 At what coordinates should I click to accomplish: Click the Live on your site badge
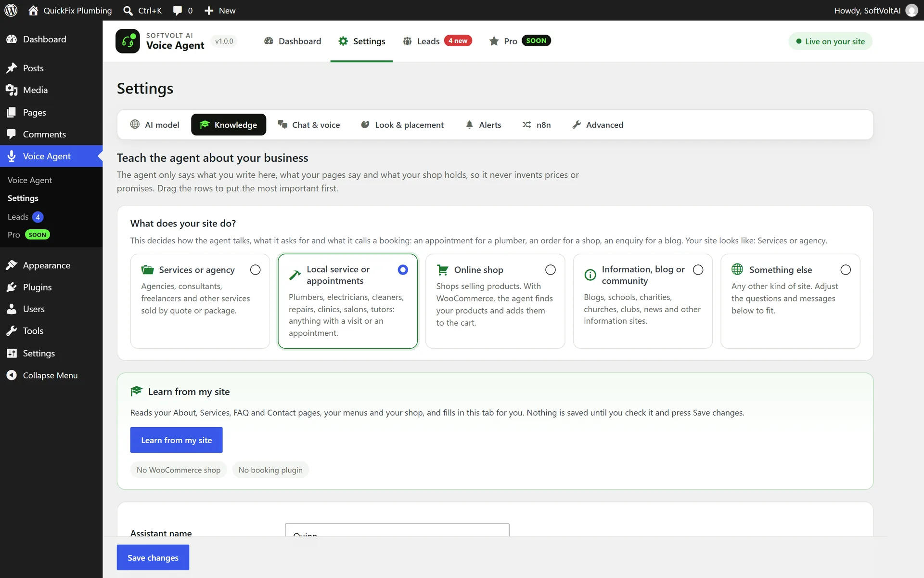830,41
